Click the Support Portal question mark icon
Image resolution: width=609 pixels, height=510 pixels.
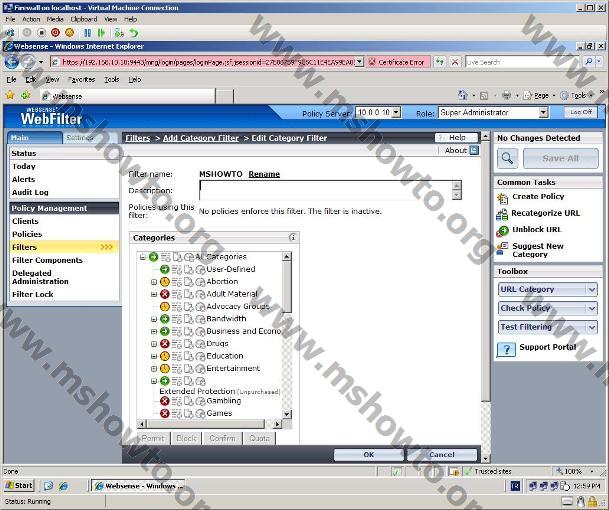pyautogui.click(x=506, y=349)
